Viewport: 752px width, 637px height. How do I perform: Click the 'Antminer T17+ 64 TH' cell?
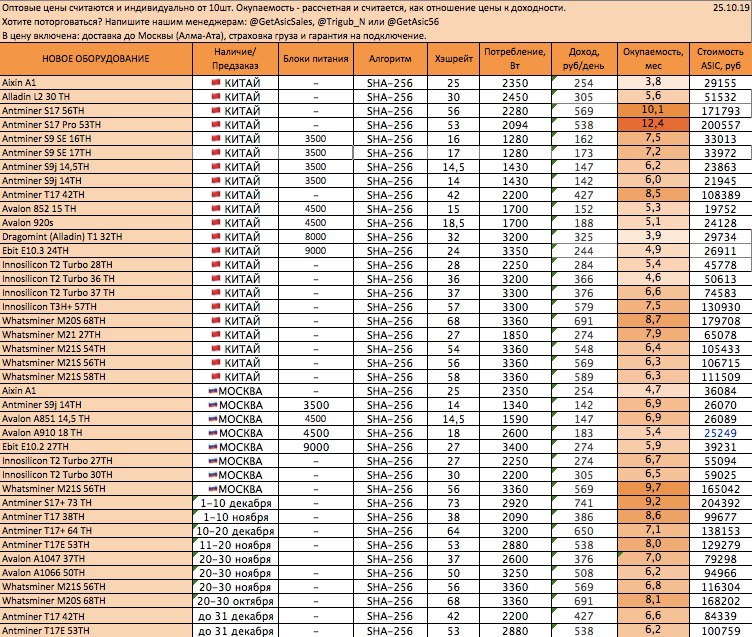(96, 531)
